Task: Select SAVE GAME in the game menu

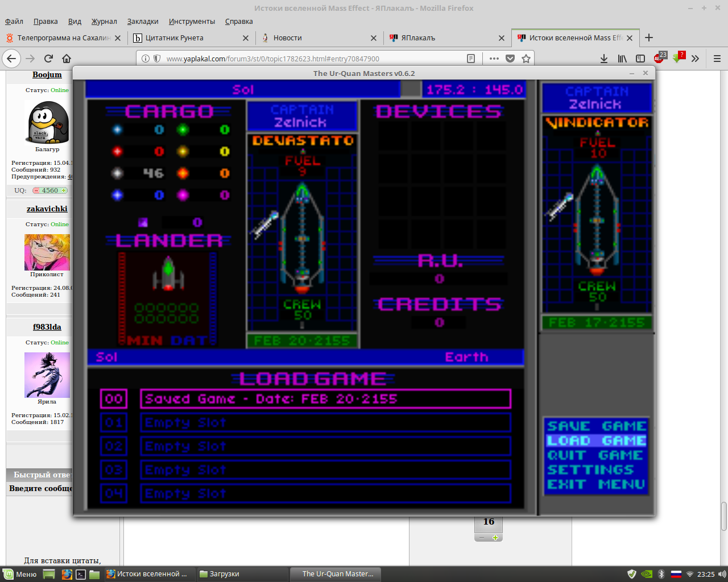Action: point(597,426)
